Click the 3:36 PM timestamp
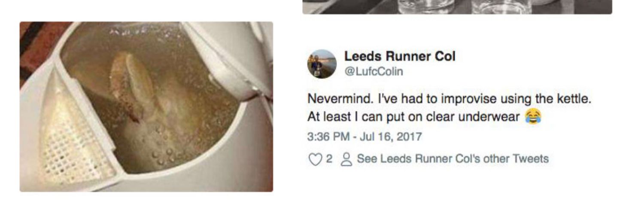The image size is (644, 216). [x=328, y=137]
